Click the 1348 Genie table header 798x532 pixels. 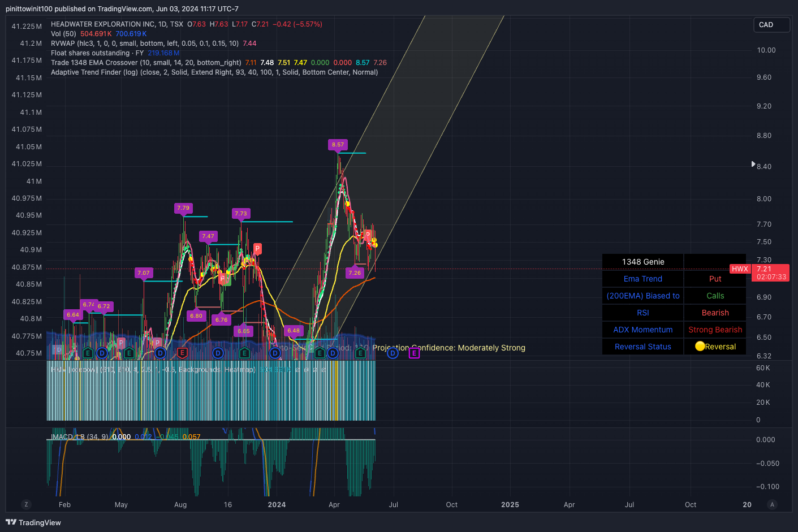pos(643,262)
